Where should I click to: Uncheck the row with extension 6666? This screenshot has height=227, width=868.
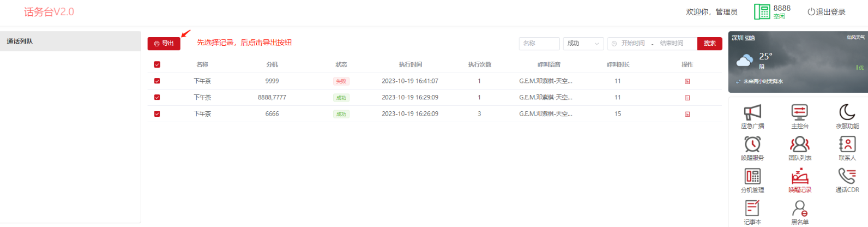click(157, 114)
